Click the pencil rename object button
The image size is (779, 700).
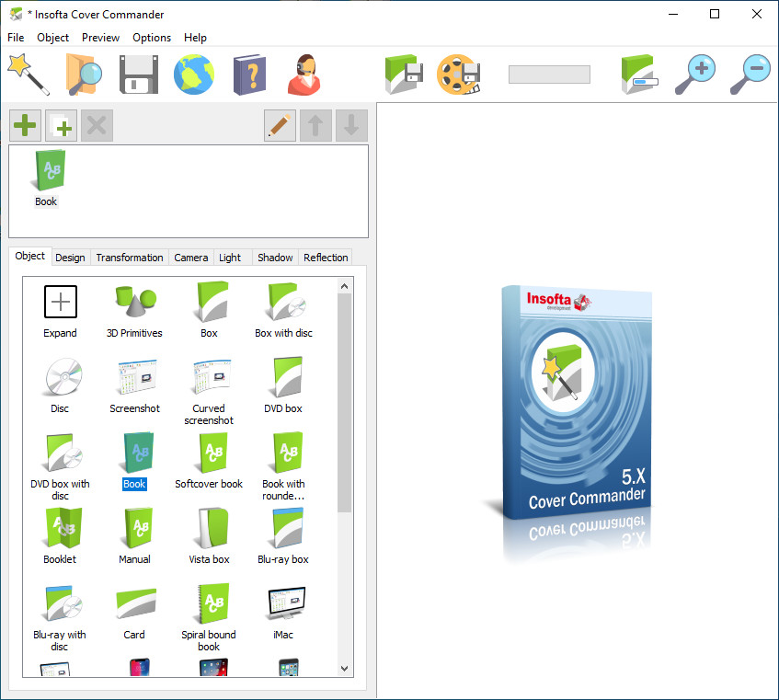(280, 126)
